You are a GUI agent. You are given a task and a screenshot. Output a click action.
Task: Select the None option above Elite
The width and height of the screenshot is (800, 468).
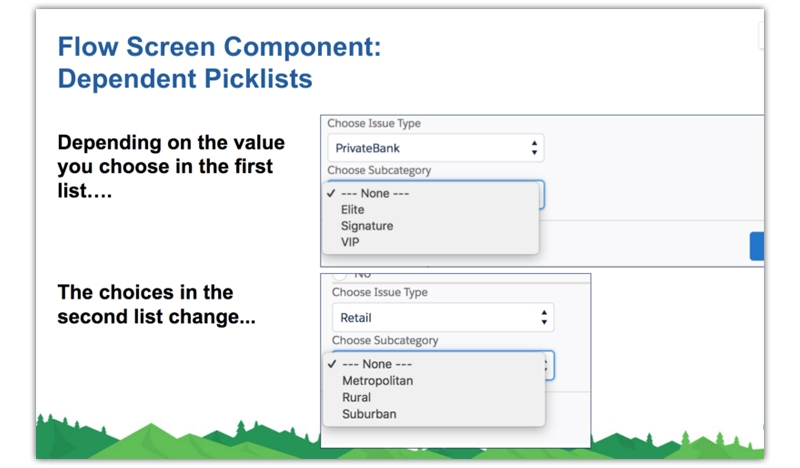[375, 194]
